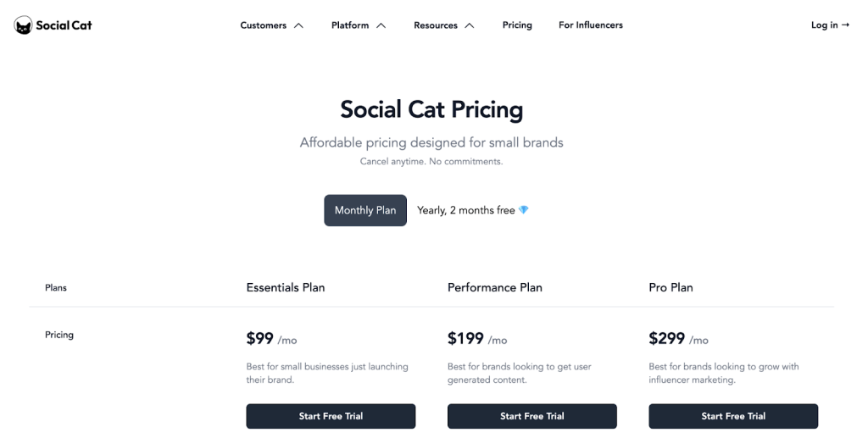Expand the Resources dropdown menu
868x444 pixels.
pos(436,25)
